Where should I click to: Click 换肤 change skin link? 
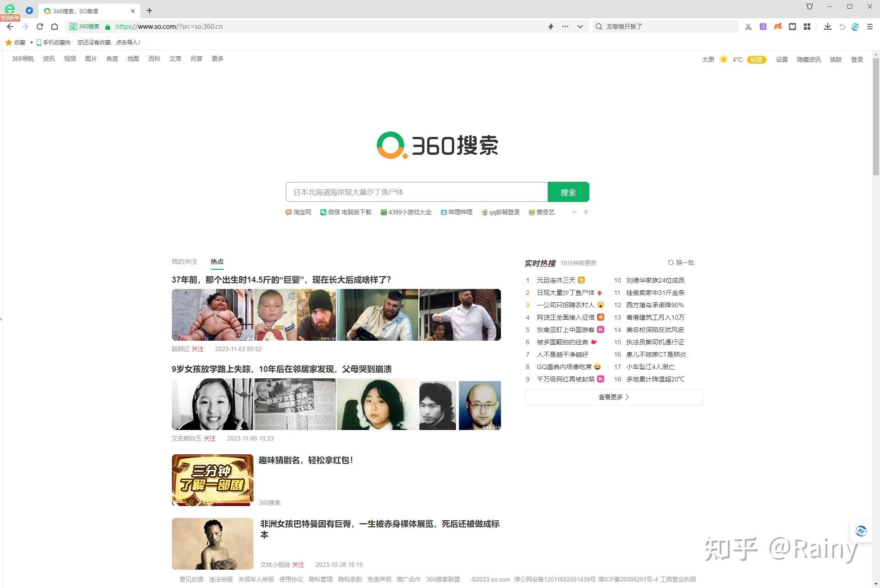(836, 60)
